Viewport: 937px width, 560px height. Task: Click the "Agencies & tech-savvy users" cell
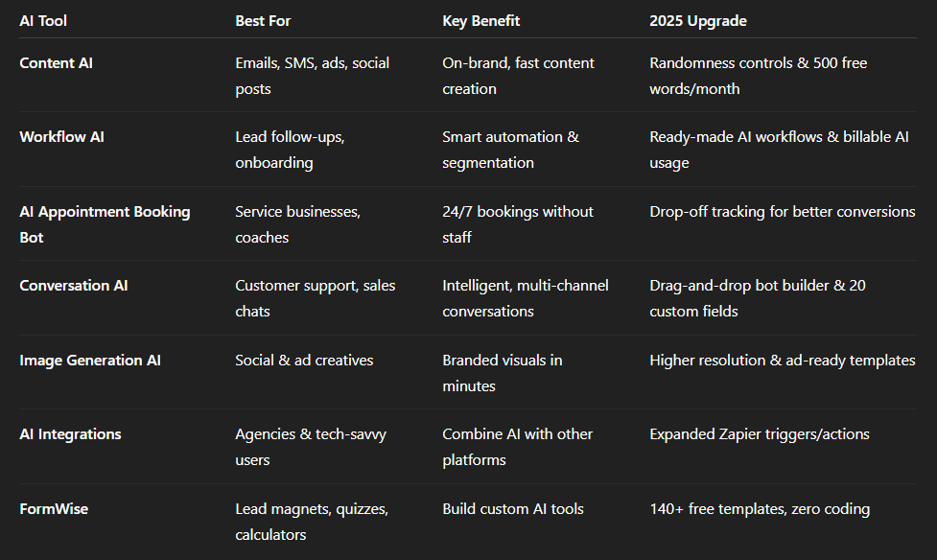[311, 447]
